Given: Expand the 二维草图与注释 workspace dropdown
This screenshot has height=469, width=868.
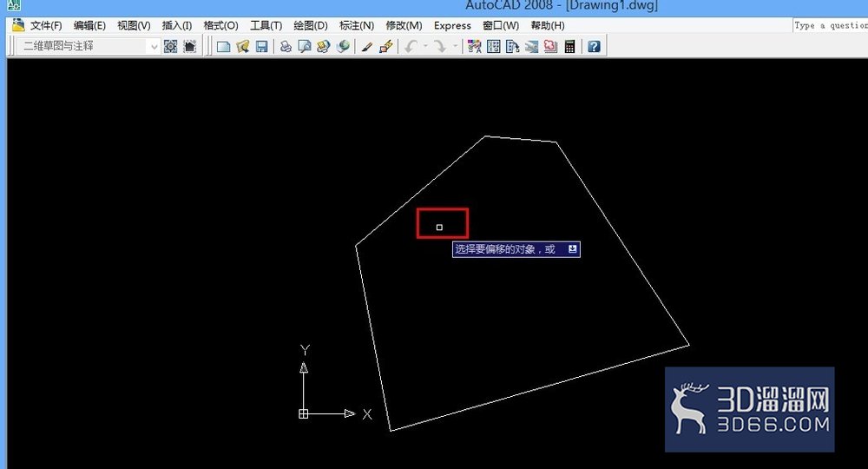Looking at the screenshot, I should pos(155,47).
